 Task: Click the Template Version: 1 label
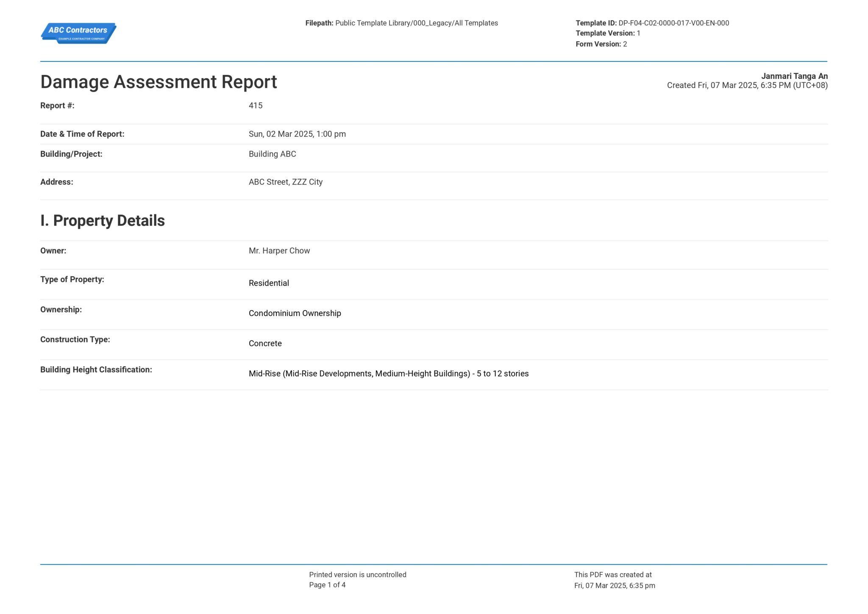pyautogui.click(x=608, y=33)
